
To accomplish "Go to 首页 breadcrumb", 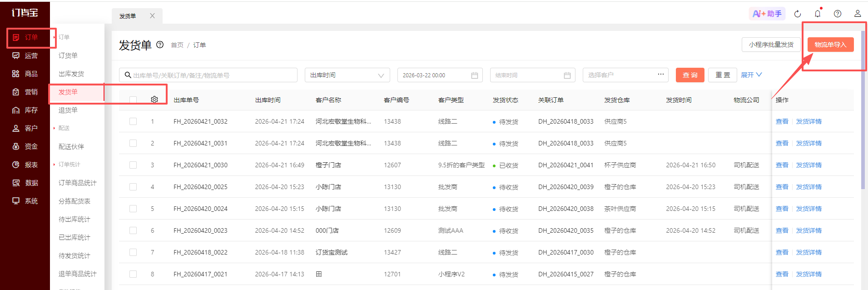I will coord(177,45).
